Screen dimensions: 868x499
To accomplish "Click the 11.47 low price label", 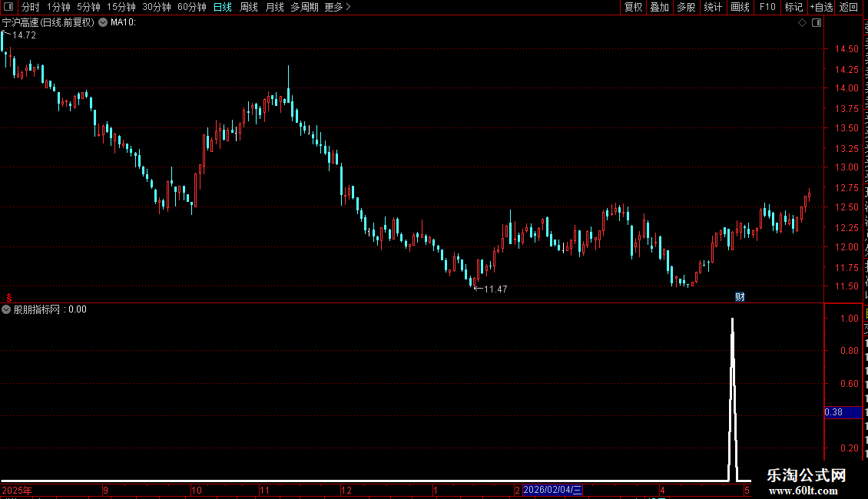I will 495,289.
